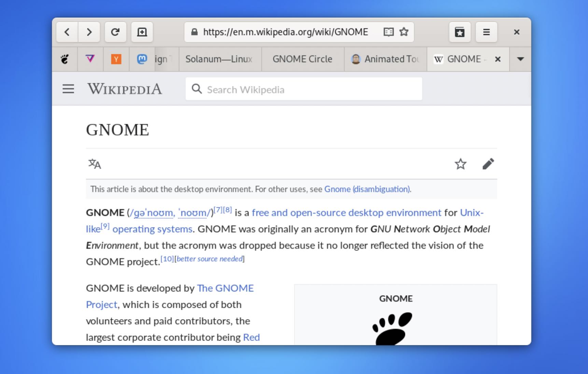Open the Wikipedia sidebar hamburger menu

(x=68, y=89)
